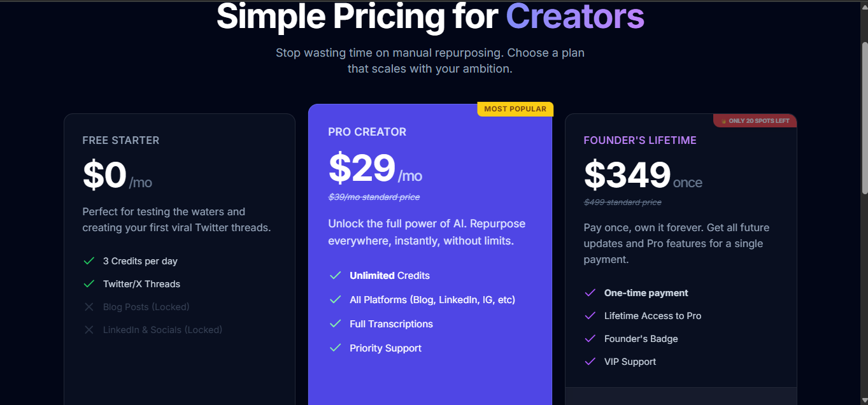Click the checkmark beside "All Platforms" feature

335,300
